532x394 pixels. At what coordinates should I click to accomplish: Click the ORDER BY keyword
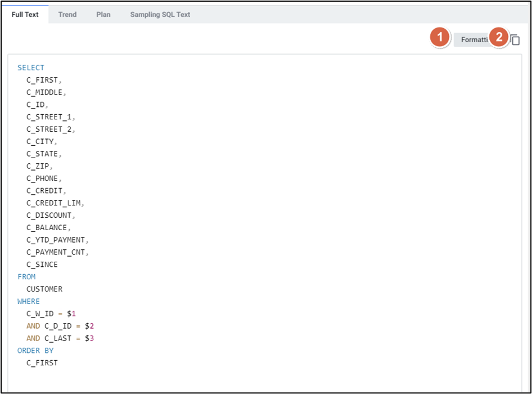[x=35, y=351]
